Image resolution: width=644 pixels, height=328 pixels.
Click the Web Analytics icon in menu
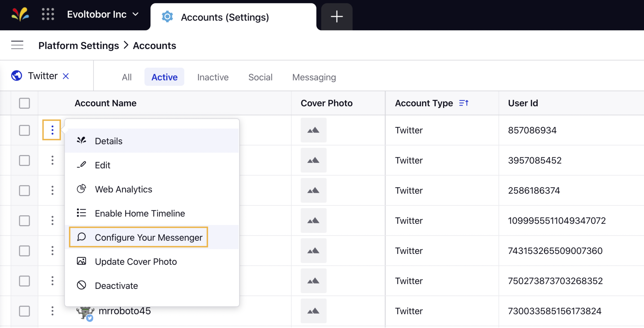point(82,189)
